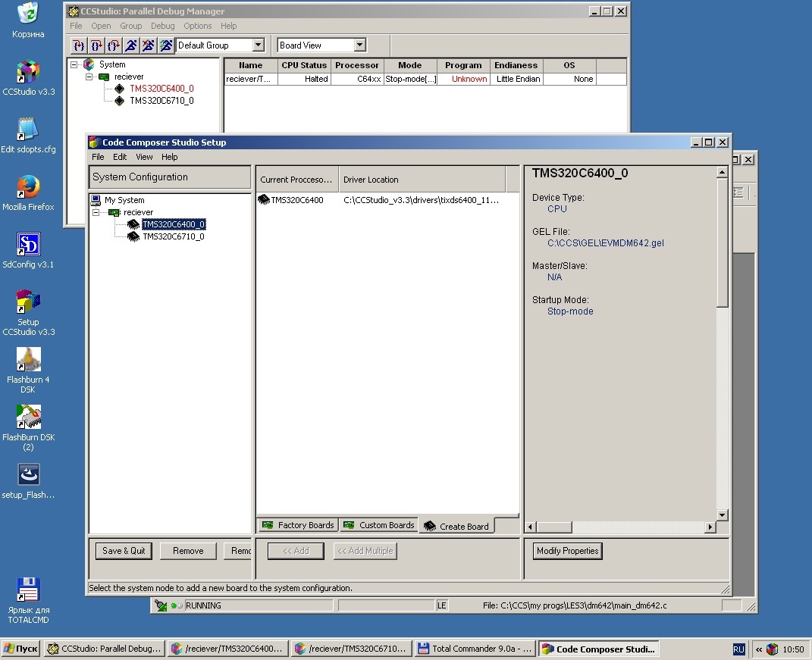This screenshot has height=660, width=812.
Task: Open the Edit menu in Setup window
Action: 120,157
